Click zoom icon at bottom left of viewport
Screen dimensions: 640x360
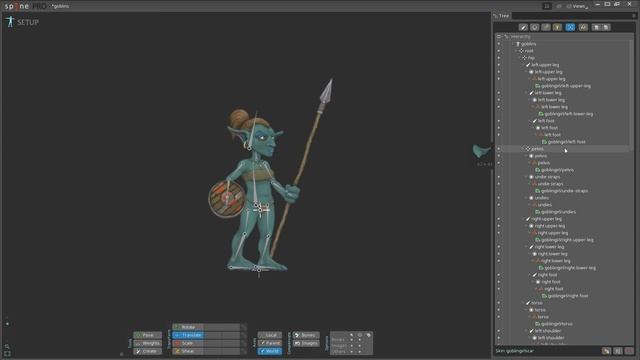(x=7, y=347)
